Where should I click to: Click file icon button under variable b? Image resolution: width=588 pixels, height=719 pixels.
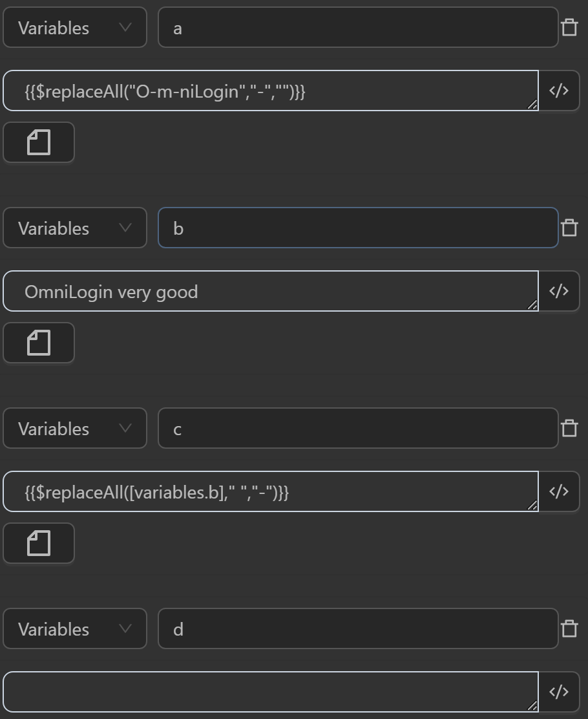click(39, 343)
